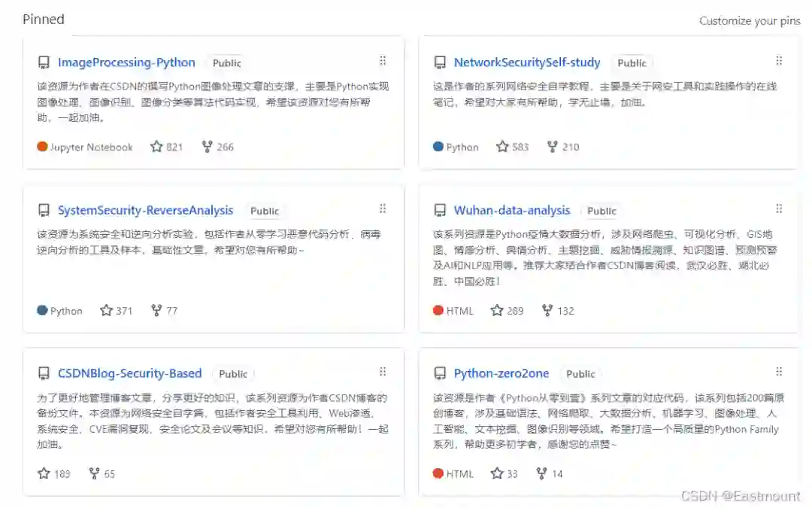
Task: Click star icon of ImageProcessing-Python showing 821
Action: [x=156, y=147]
